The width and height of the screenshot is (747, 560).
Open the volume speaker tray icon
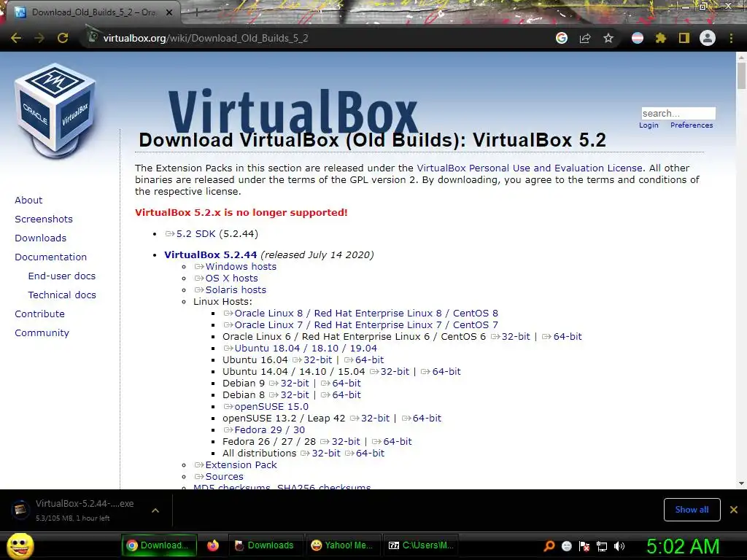pos(619,546)
